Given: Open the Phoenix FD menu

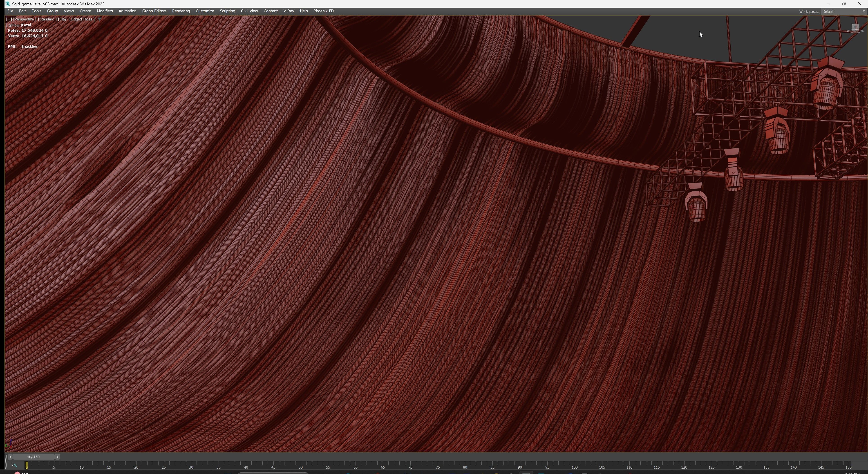Looking at the screenshot, I should (x=323, y=11).
